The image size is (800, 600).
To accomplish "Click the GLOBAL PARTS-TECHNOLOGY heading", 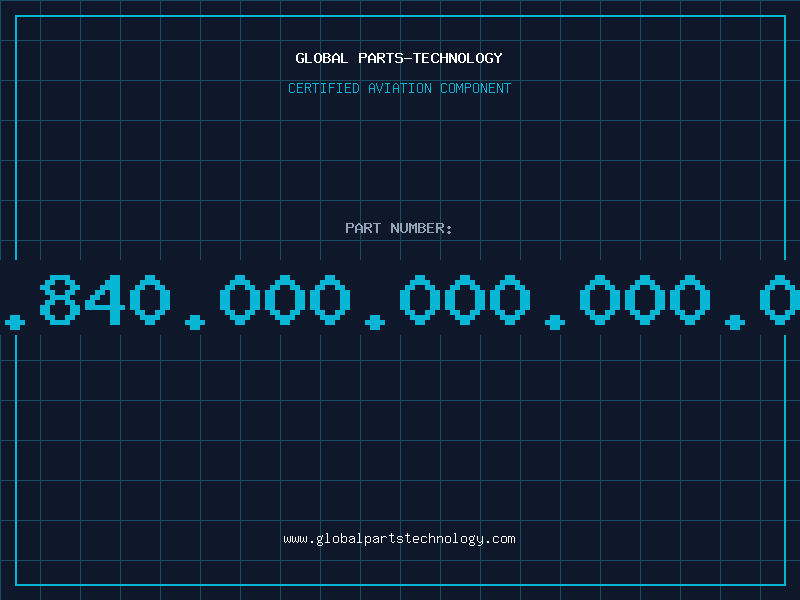I will coord(399,58).
